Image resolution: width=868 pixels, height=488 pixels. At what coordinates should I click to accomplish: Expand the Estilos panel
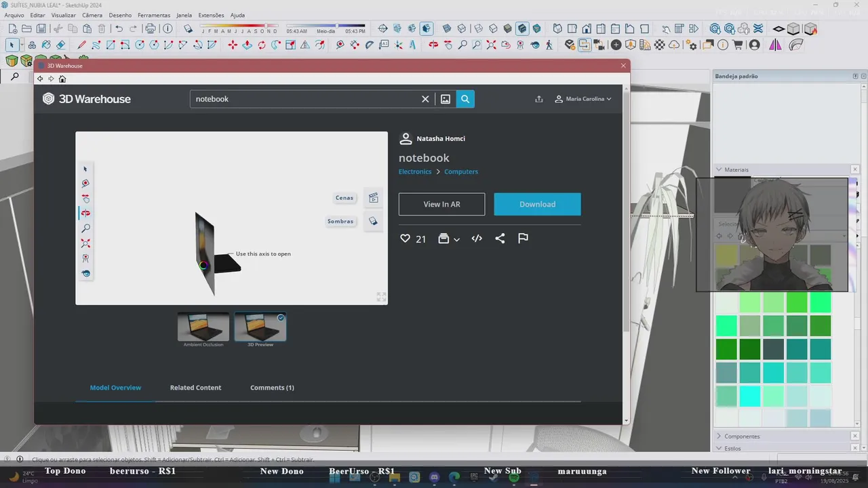click(x=719, y=448)
